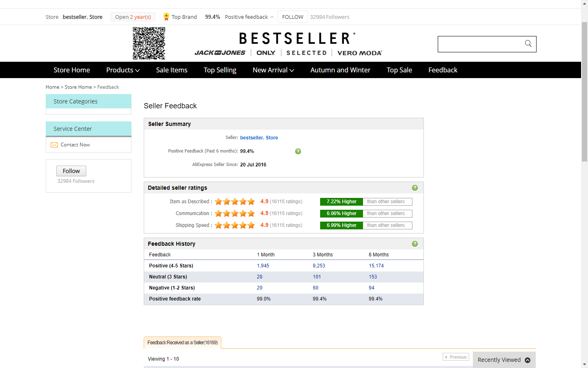
Task: Click 6 Months neutral count 153
Action: tap(373, 277)
